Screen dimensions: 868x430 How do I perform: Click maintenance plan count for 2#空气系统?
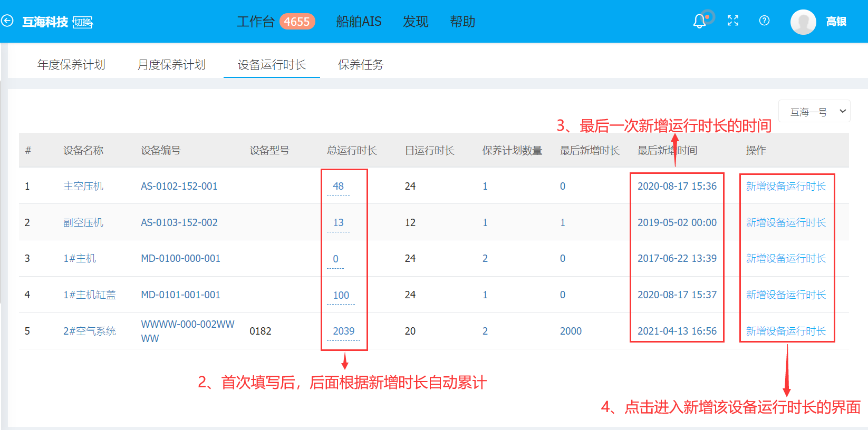click(485, 331)
